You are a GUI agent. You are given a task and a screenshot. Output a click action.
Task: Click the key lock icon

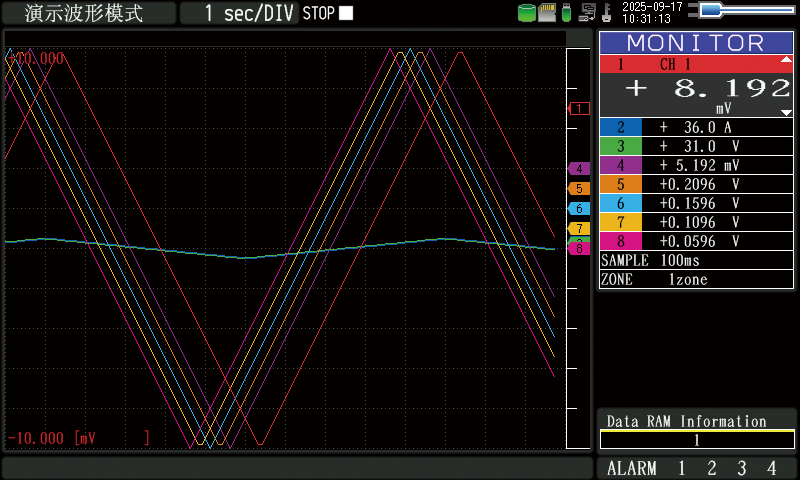(606, 13)
